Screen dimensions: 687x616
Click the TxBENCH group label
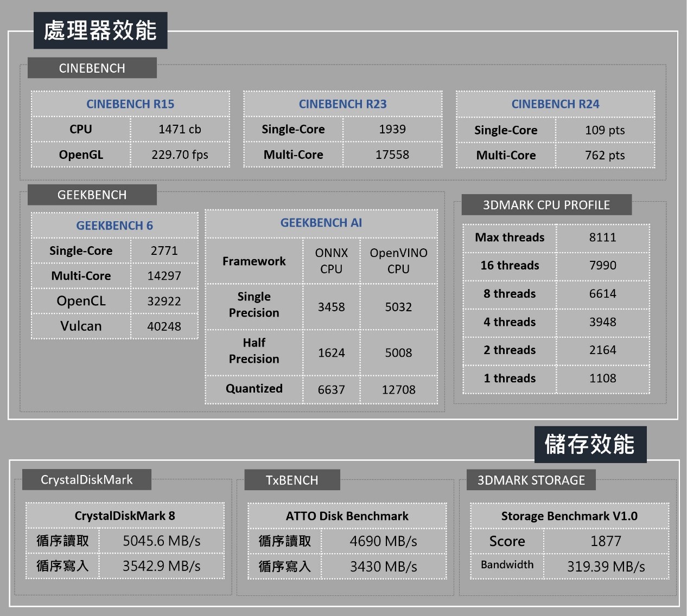click(292, 480)
